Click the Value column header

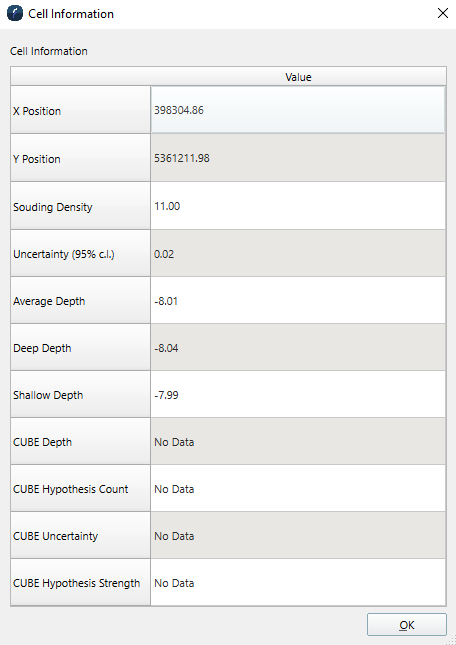pos(298,77)
